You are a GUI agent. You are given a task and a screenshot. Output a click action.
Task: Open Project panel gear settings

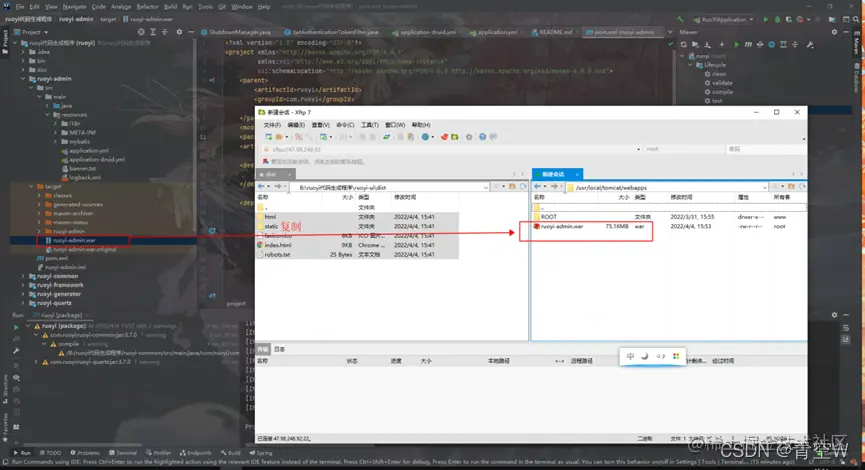[179, 32]
